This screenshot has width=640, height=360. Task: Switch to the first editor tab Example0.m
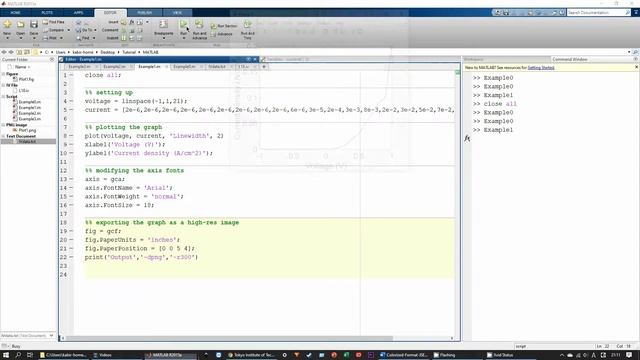pos(80,67)
